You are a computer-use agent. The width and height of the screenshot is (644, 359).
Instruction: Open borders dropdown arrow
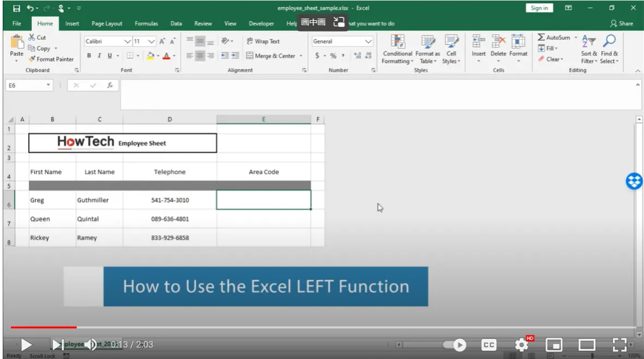click(x=138, y=56)
